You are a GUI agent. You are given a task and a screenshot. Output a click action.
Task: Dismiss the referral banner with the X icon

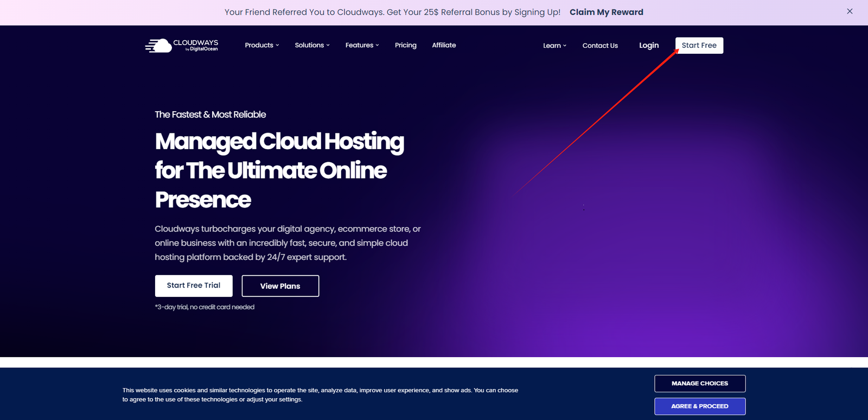pos(850,11)
